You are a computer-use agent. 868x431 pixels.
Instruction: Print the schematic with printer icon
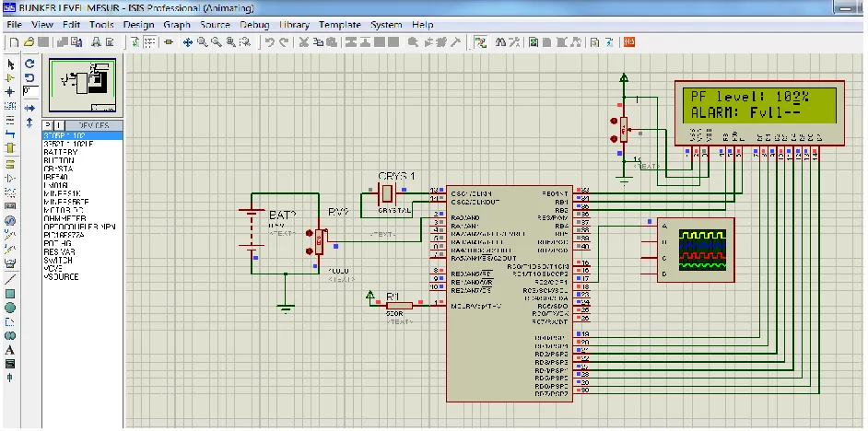(x=96, y=42)
